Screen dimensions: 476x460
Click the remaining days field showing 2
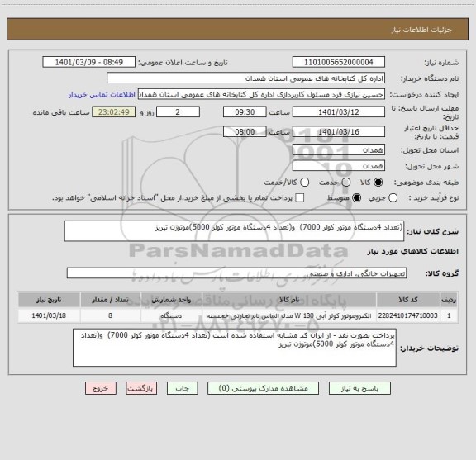point(178,112)
